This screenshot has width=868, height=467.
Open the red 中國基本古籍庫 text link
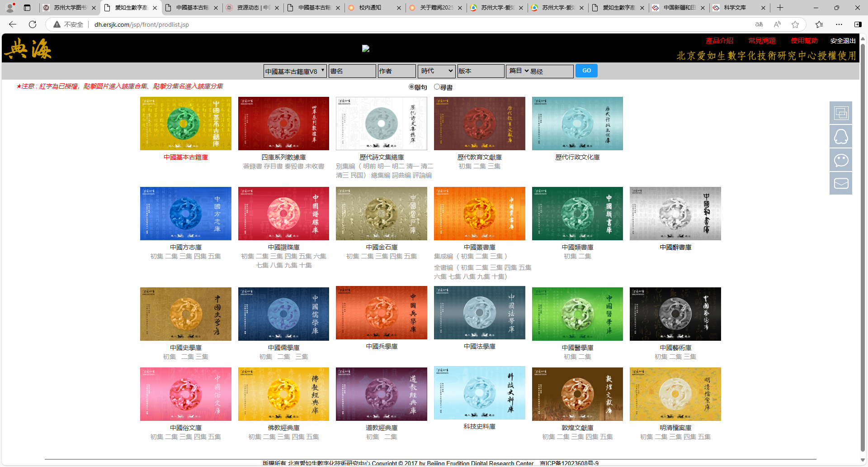pyautogui.click(x=186, y=157)
